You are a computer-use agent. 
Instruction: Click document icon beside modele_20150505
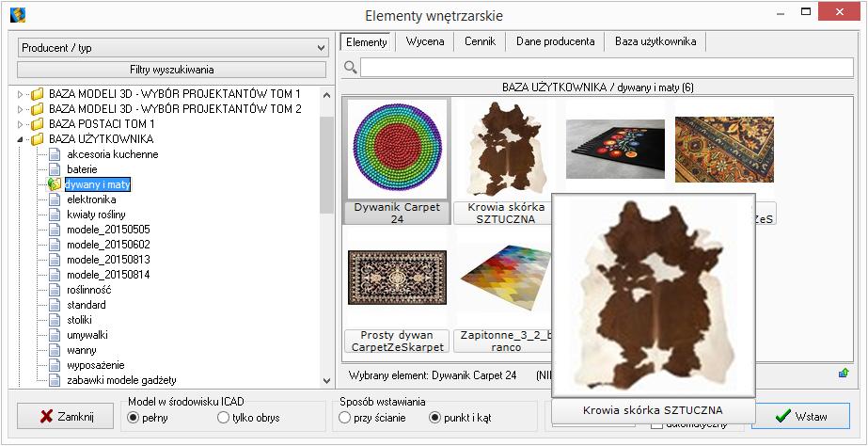55,230
